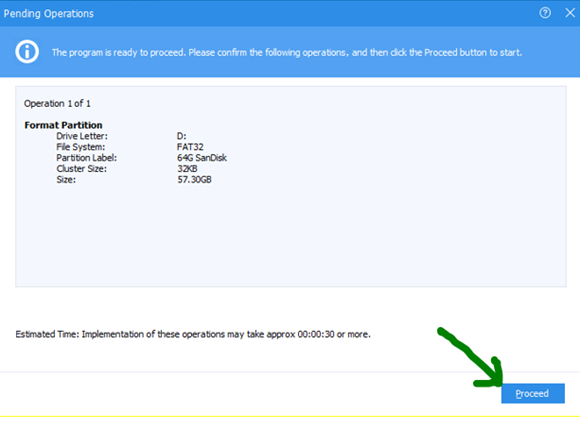
Task: Click the Operation 1 of 1 text
Action: pos(57,104)
